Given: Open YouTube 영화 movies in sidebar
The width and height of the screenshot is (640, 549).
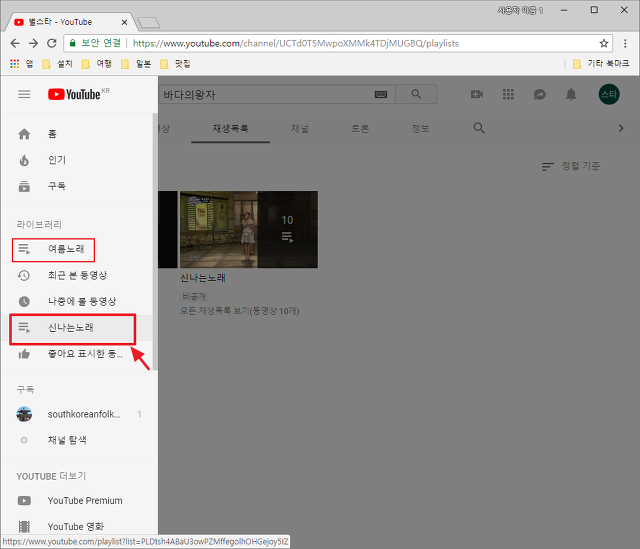Looking at the screenshot, I should tap(77, 527).
